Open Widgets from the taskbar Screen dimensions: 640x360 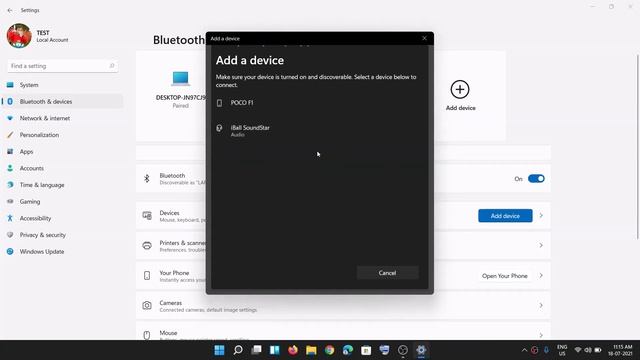275,350
